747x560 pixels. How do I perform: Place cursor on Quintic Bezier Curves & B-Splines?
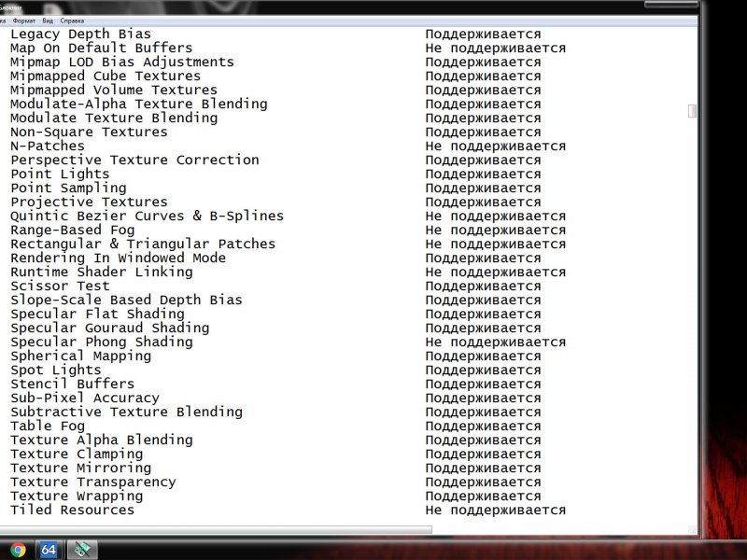[147, 217]
